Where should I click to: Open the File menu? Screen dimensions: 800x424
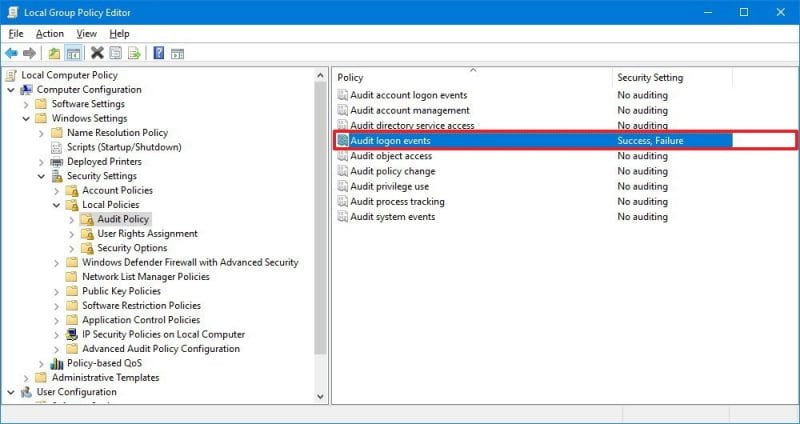click(16, 34)
